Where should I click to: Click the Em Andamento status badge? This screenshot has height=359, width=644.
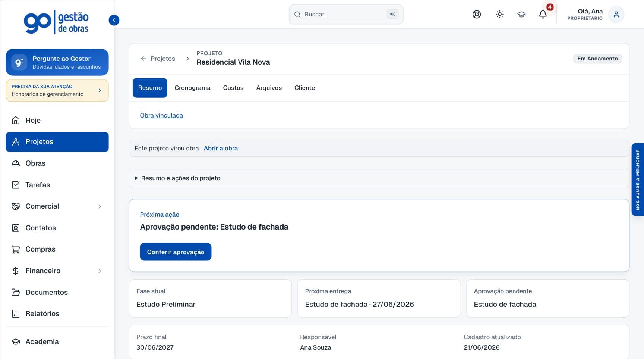point(597,59)
